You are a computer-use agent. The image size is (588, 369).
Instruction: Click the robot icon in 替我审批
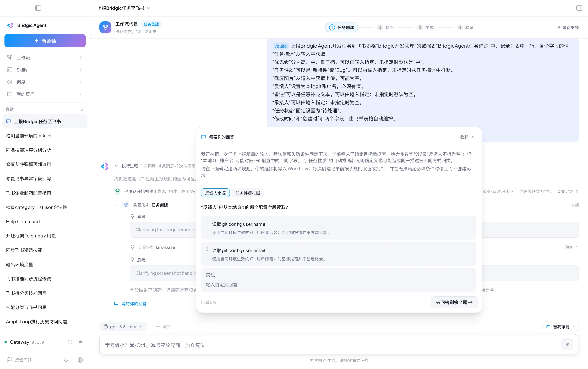coord(548,327)
